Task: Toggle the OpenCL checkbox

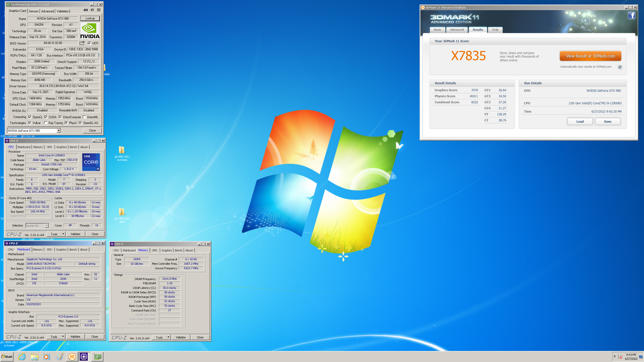Action: [x=30, y=117]
